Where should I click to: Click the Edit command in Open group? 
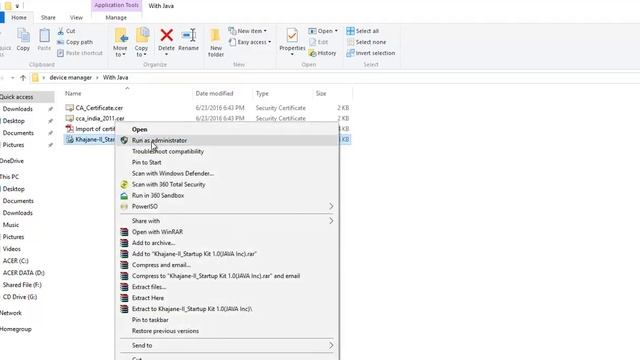(318, 42)
